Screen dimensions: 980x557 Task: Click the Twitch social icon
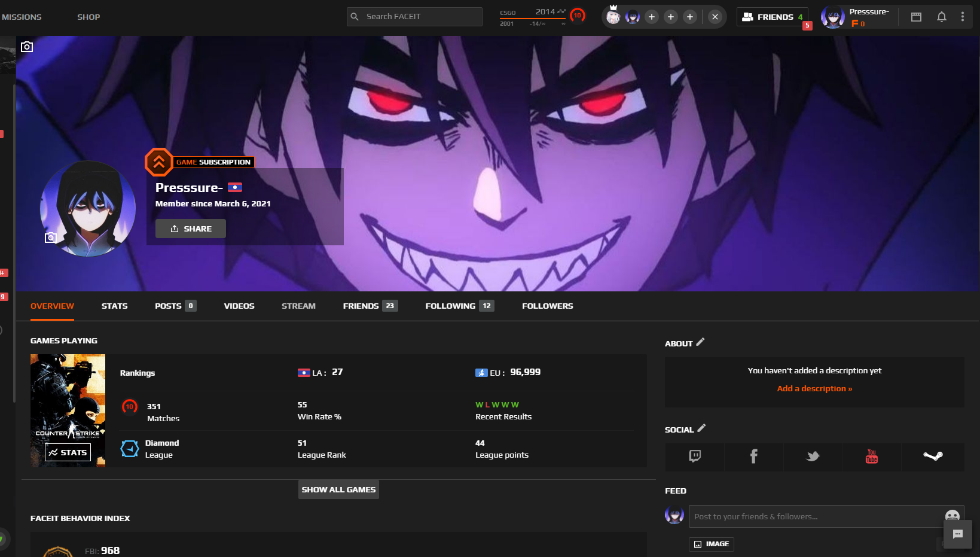tap(695, 456)
